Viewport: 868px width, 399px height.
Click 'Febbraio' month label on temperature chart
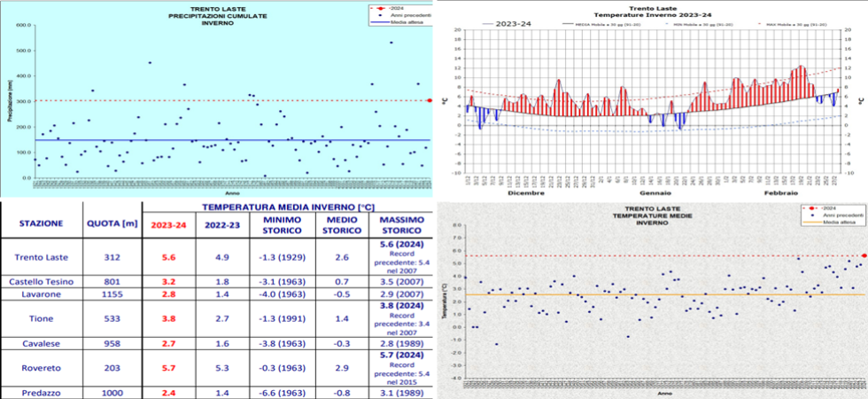point(781,192)
